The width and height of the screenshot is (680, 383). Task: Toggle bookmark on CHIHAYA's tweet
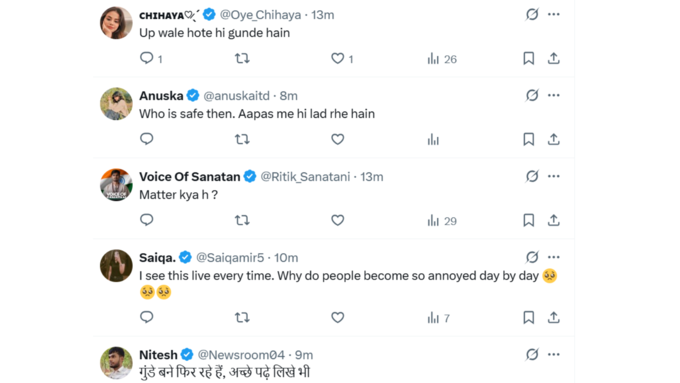(x=528, y=58)
